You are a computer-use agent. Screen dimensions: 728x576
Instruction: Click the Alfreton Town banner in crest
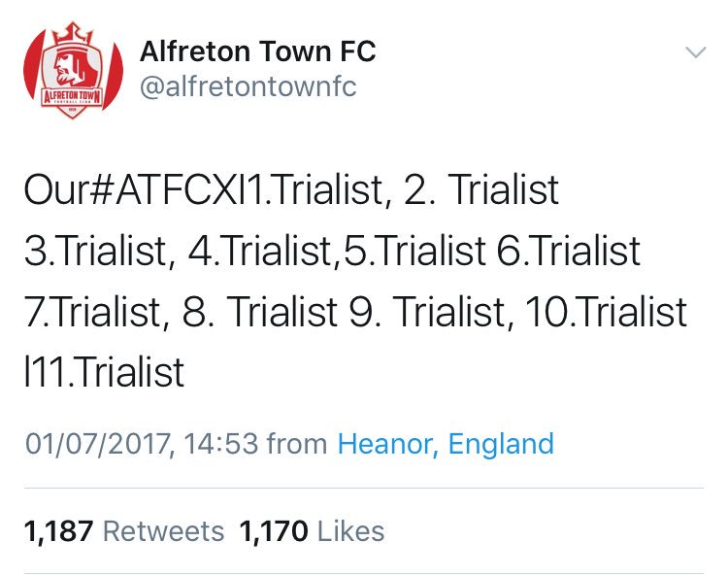72,96
